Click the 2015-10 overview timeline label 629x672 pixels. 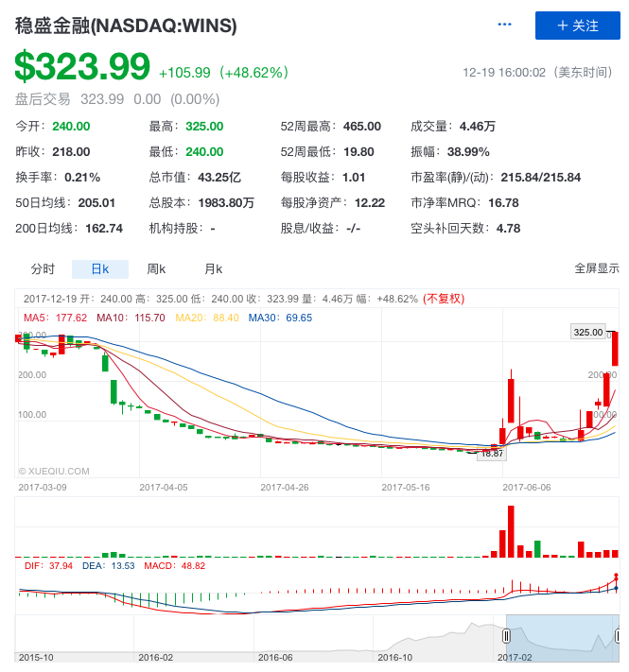coord(36,658)
